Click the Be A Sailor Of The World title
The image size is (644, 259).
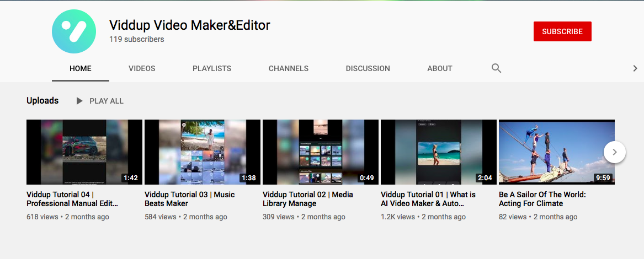[542, 199]
